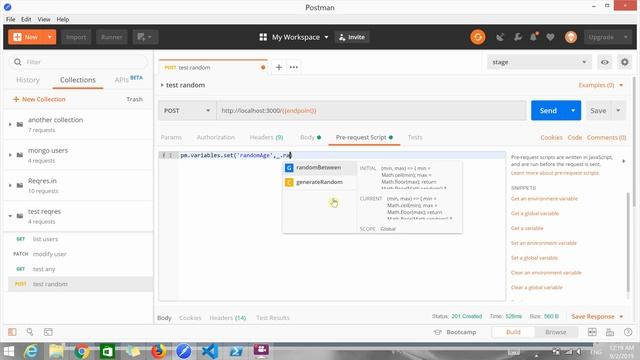
Task: Expand the Reqres.in collection
Action: (10, 185)
